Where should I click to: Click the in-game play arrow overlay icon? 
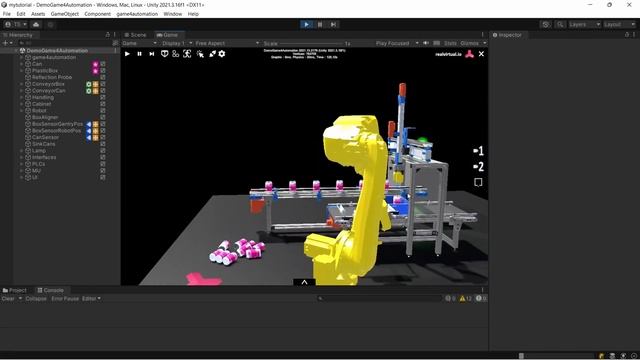click(x=127, y=54)
